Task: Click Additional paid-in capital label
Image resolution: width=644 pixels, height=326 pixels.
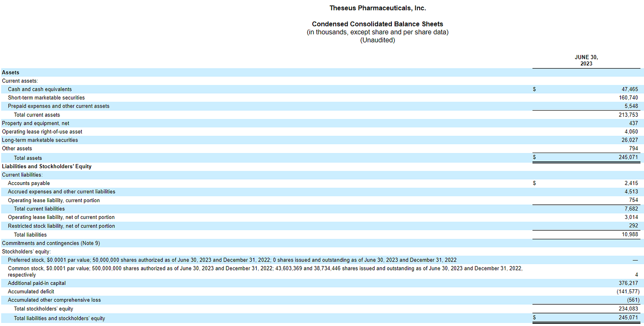Action: point(37,283)
